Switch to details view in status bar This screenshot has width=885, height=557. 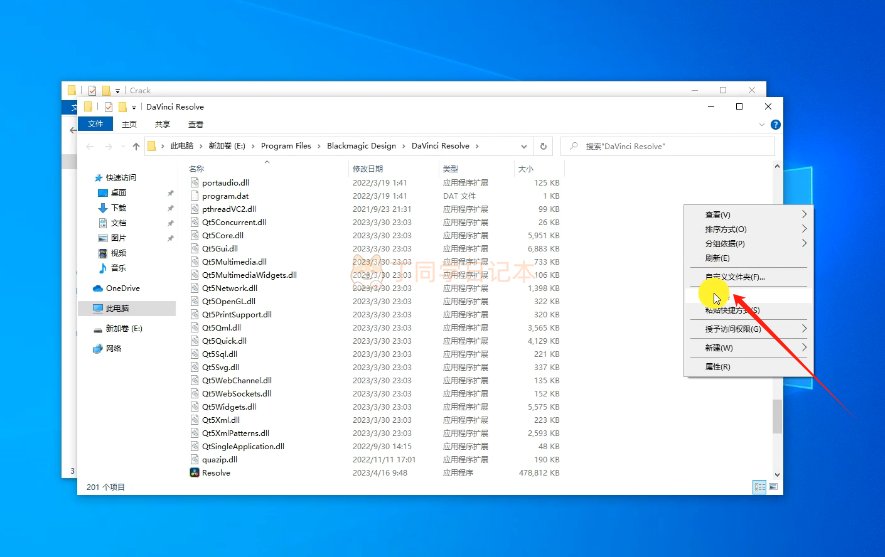click(x=759, y=486)
